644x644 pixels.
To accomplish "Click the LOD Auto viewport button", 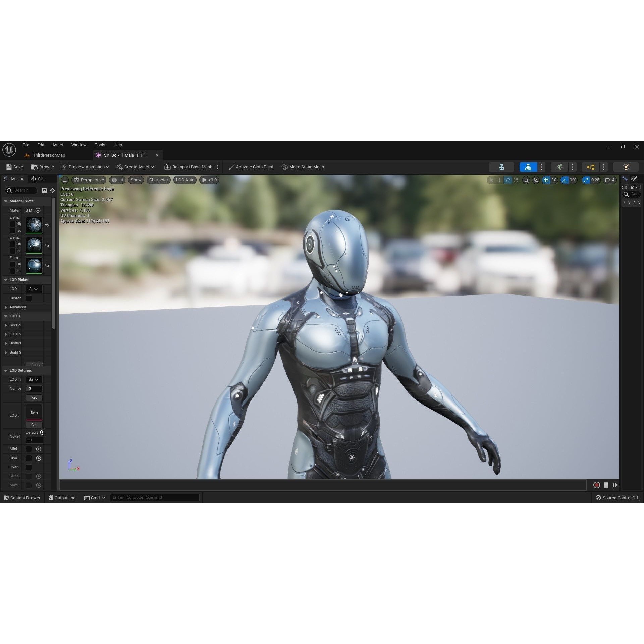I will (185, 180).
